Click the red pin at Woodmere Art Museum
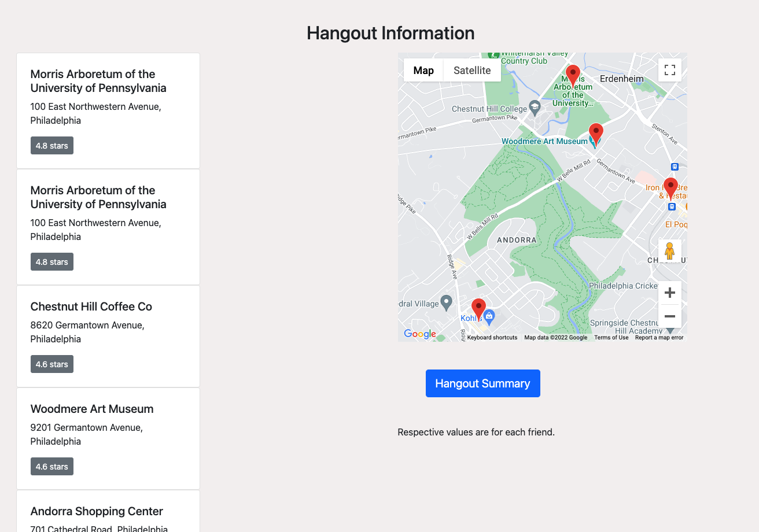Image resolution: width=759 pixels, height=532 pixels. pos(596,134)
